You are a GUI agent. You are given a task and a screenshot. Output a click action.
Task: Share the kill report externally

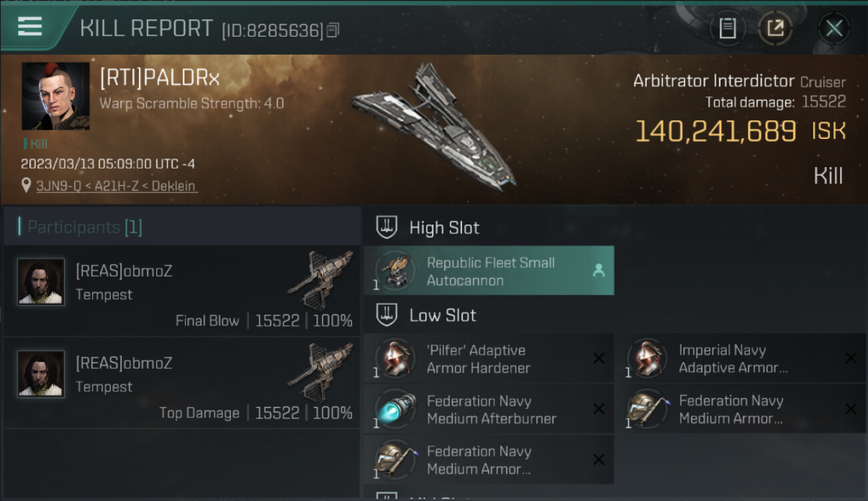pos(775,28)
